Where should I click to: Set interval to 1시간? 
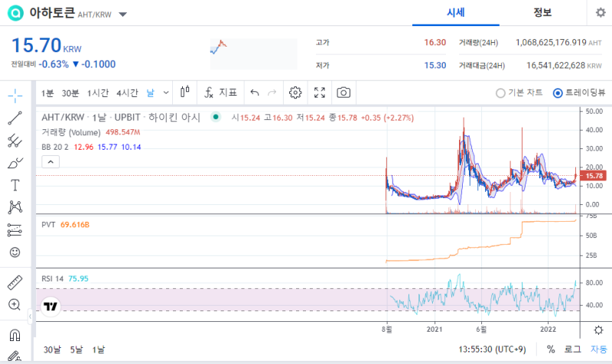pyautogui.click(x=98, y=93)
